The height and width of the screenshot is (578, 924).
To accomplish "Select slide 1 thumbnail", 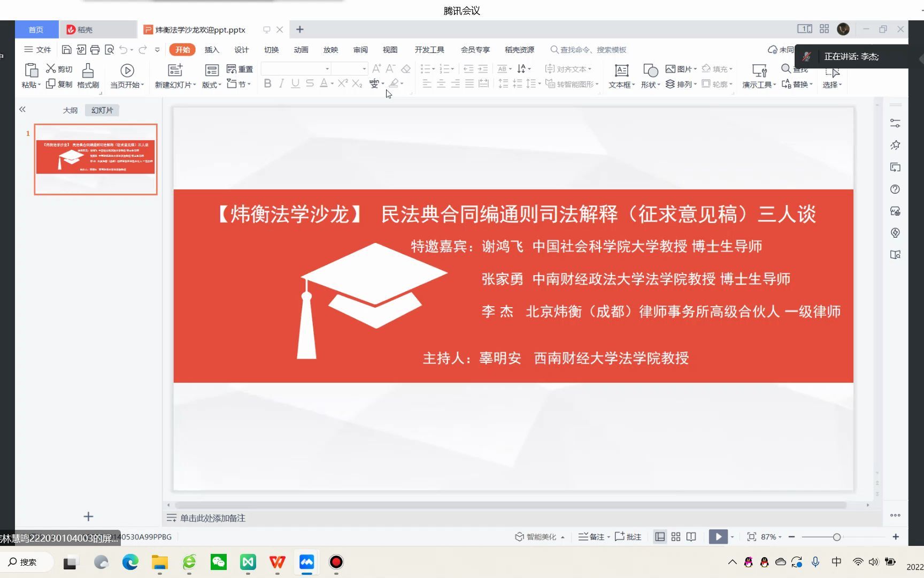I will point(96,159).
